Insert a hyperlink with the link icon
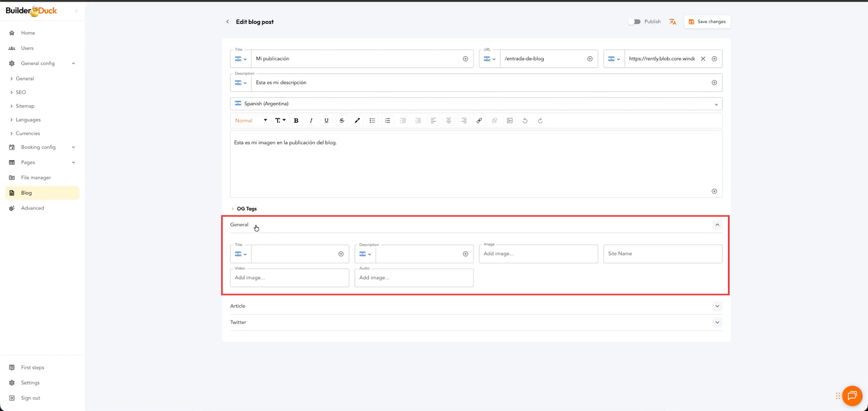 pyautogui.click(x=479, y=121)
